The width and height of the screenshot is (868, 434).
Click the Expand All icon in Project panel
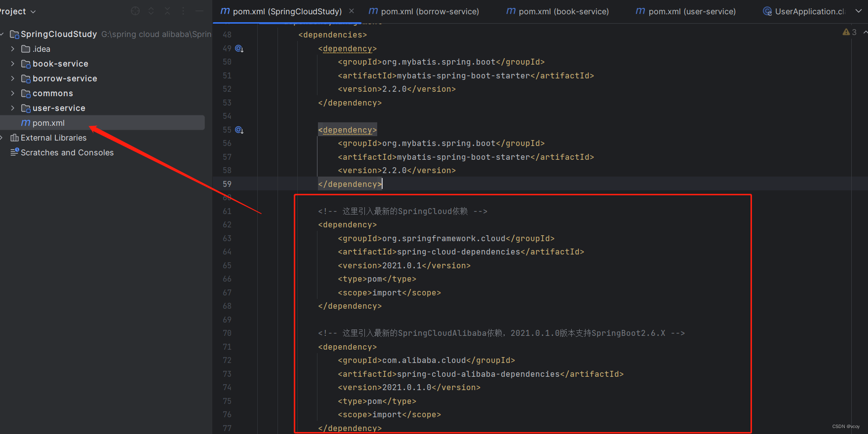(151, 11)
